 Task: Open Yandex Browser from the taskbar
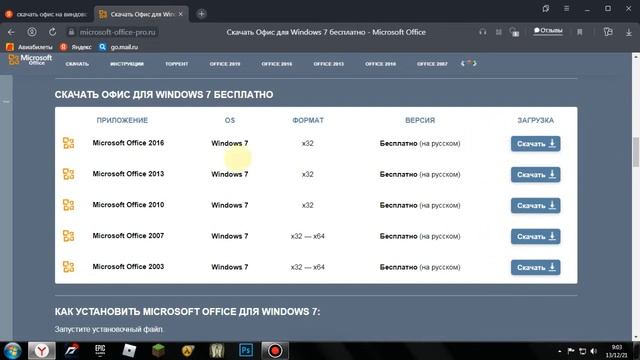pyautogui.click(x=42, y=351)
